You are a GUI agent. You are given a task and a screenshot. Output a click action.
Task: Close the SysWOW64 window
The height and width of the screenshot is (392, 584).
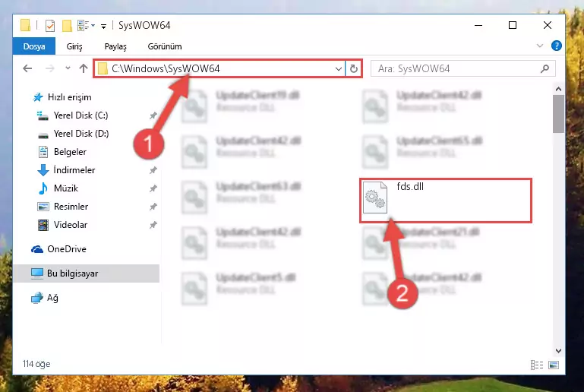548,25
